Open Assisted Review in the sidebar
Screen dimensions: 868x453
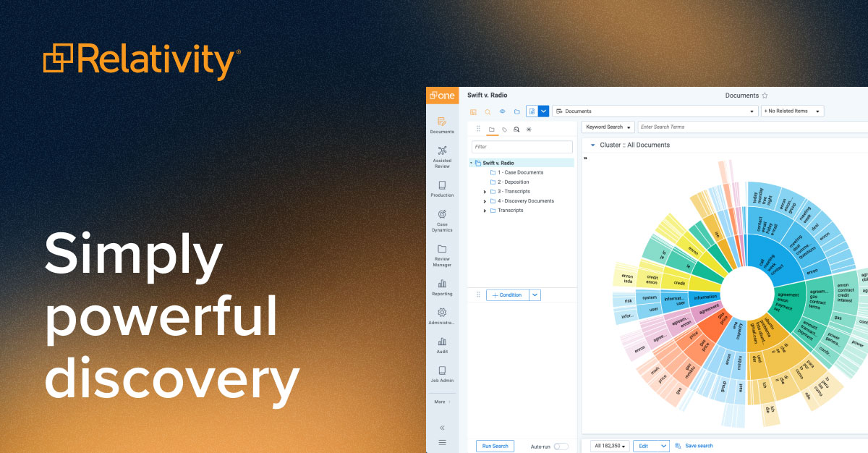point(442,154)
